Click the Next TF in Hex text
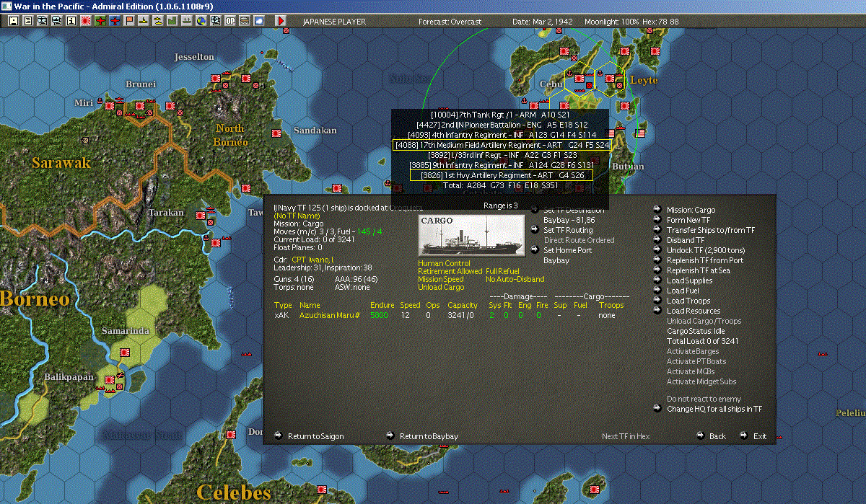The image size is (866, 504). 626,436
